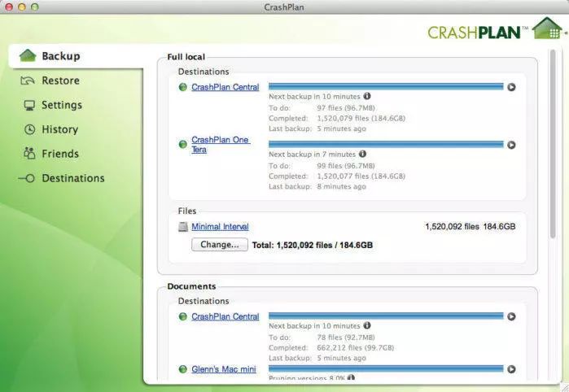Click the Restore arrow icon in sidebar
569x392 pixels.
point(28,81)
